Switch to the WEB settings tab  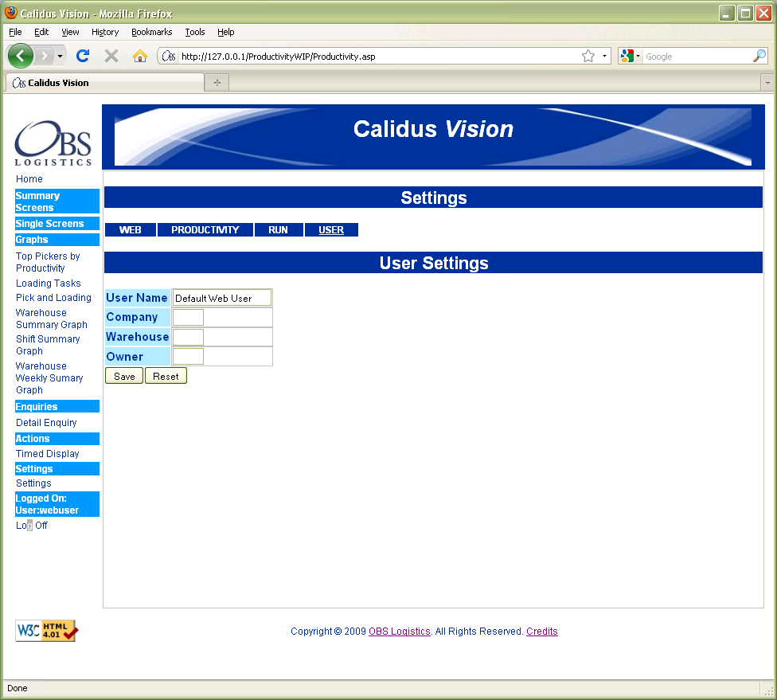tap(131, 230)
